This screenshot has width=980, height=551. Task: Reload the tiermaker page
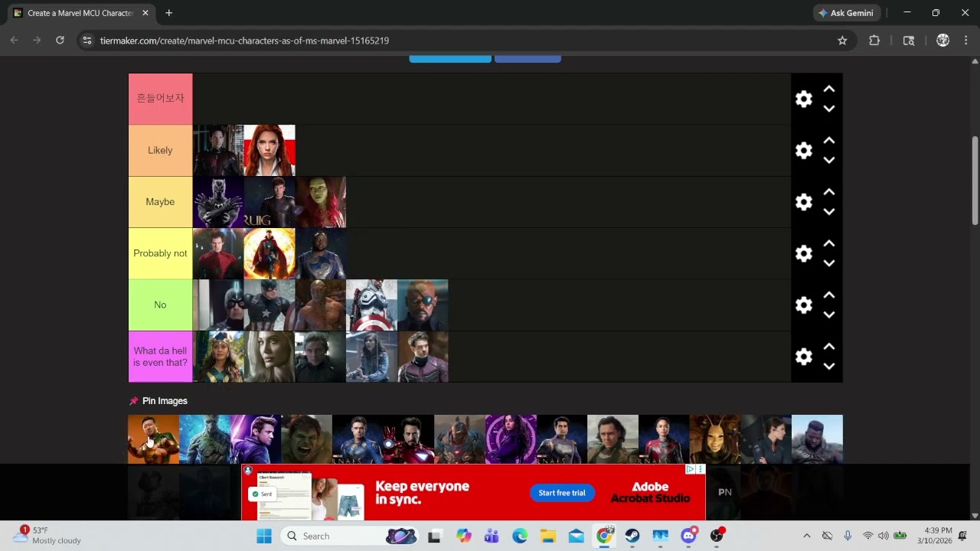60,41
